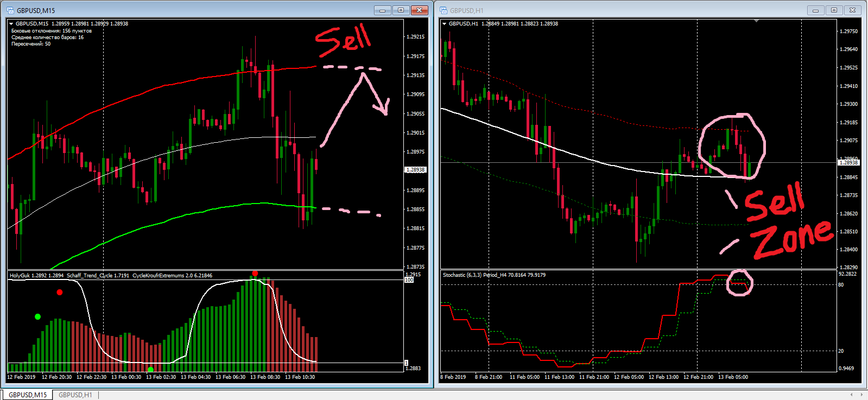
Task: Expand the GBPUSD,M15 chart header triangle
Action: pos(11,24)
